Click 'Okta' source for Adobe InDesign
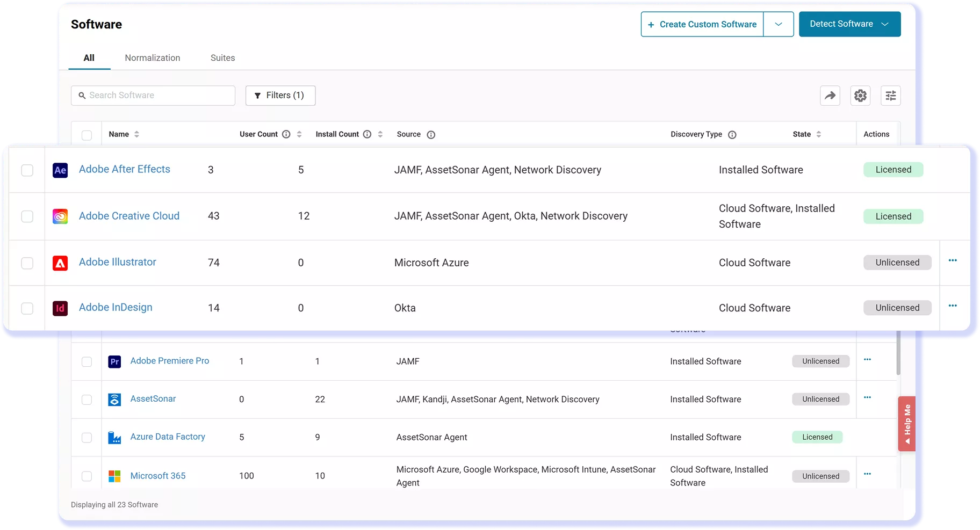Screen dimensions: 980x530 point(405,308)
